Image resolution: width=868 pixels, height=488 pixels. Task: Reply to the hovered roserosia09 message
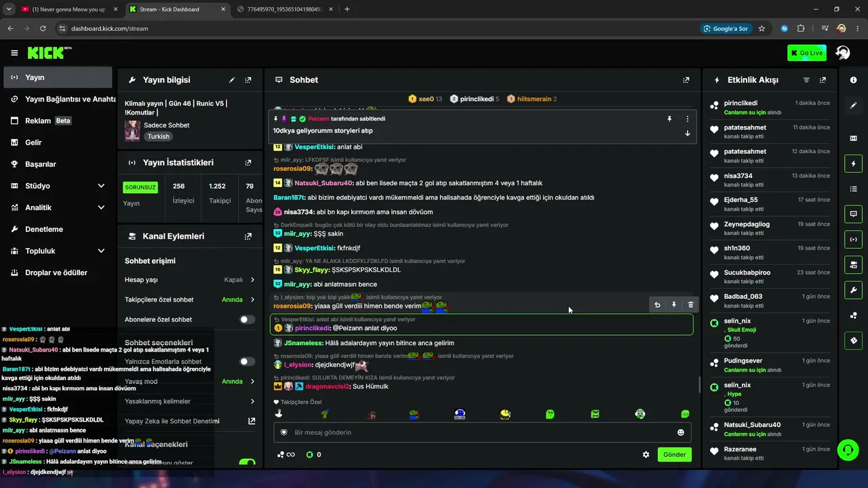coord(657,305)
